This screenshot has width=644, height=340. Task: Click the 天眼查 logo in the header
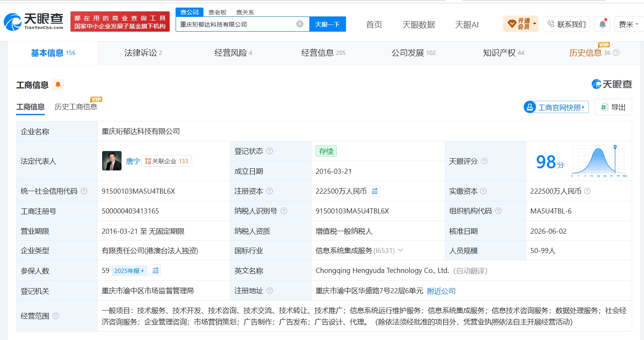(x=33, y=22)
